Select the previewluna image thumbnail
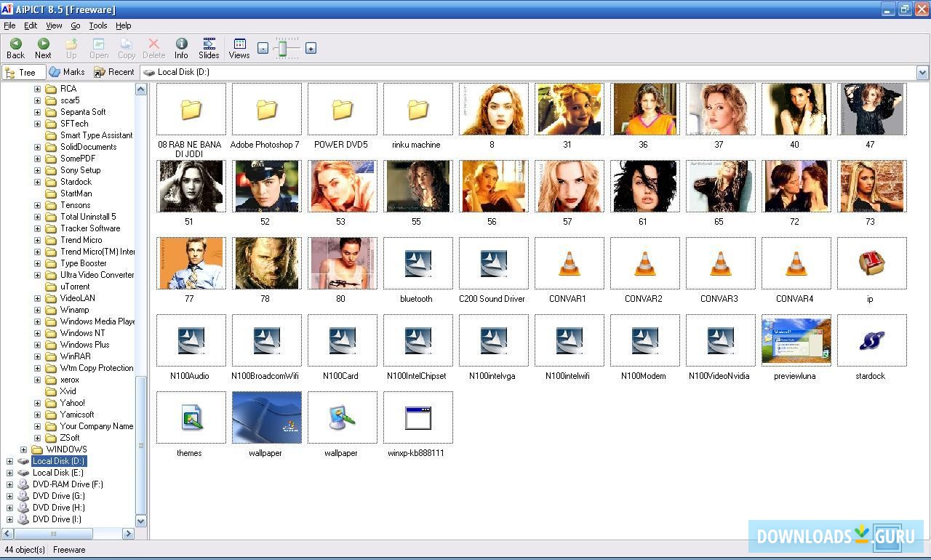This screenshot has width=931, height=560. coord(796,340)
